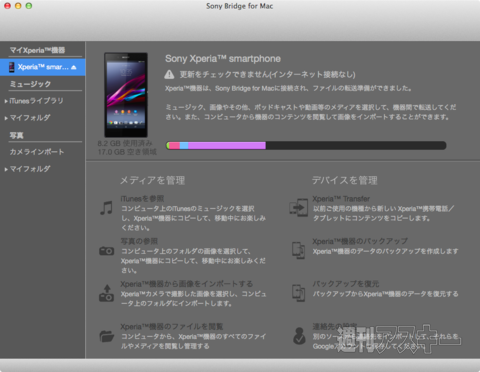Click the マイXperia™機器 sidebar header

(x=37, y=50)
